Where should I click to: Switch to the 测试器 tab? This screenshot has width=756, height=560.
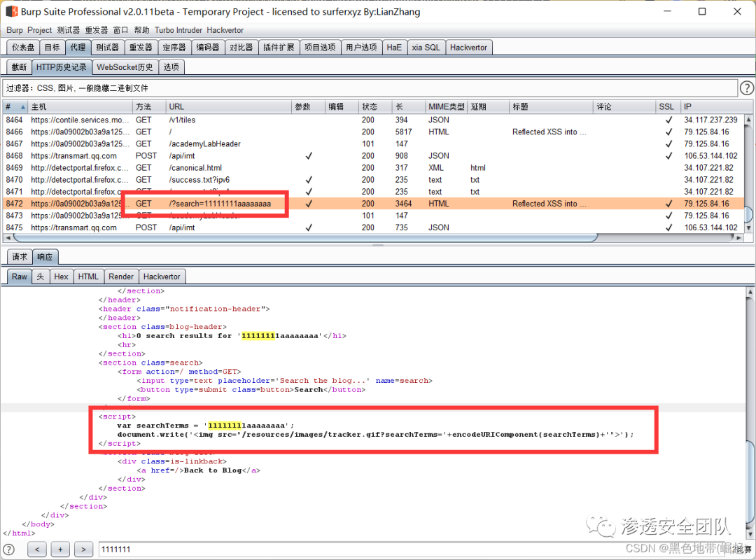pos(107,48)
